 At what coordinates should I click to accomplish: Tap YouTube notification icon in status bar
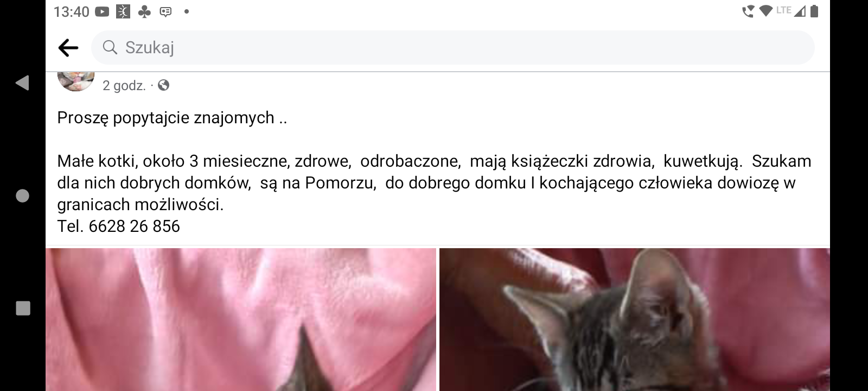pyautogui.click(x=102, y=11)
